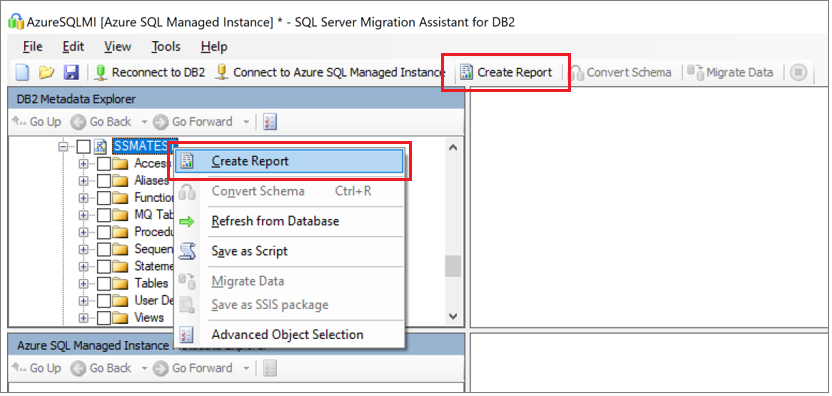Open Go Forward dropdown in Azure SQL explorer
The width and height of the screenshot is (832, 396).
[246, 368]
